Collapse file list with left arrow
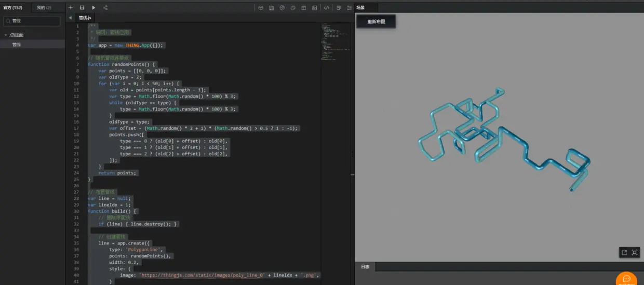The height and width of the screenshot is (285, 644). [x=71, y=18]
